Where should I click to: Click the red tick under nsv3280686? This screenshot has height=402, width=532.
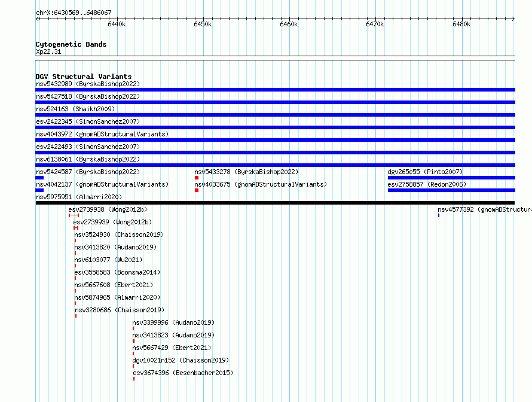pyautogui.click(x=76, y=316)
